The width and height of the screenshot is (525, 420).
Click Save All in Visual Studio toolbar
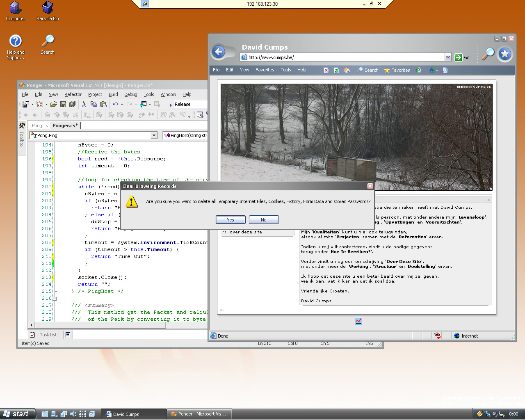[x=72, y=104]
